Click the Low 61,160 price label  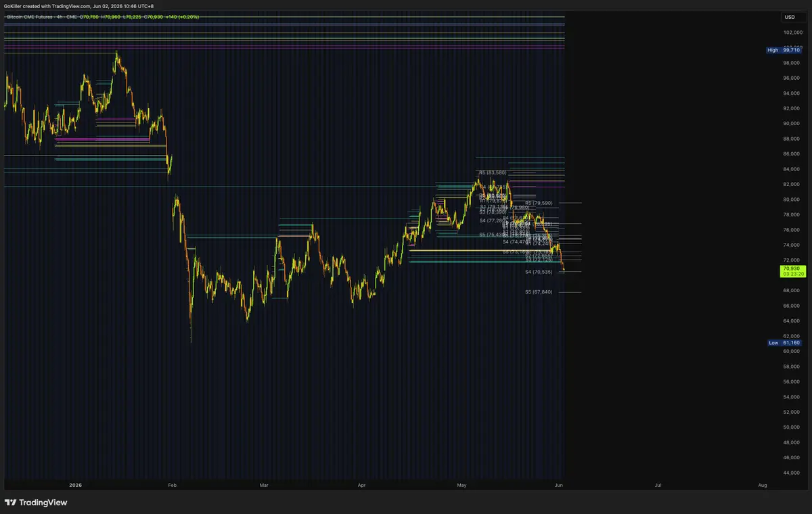click(784, 343)
